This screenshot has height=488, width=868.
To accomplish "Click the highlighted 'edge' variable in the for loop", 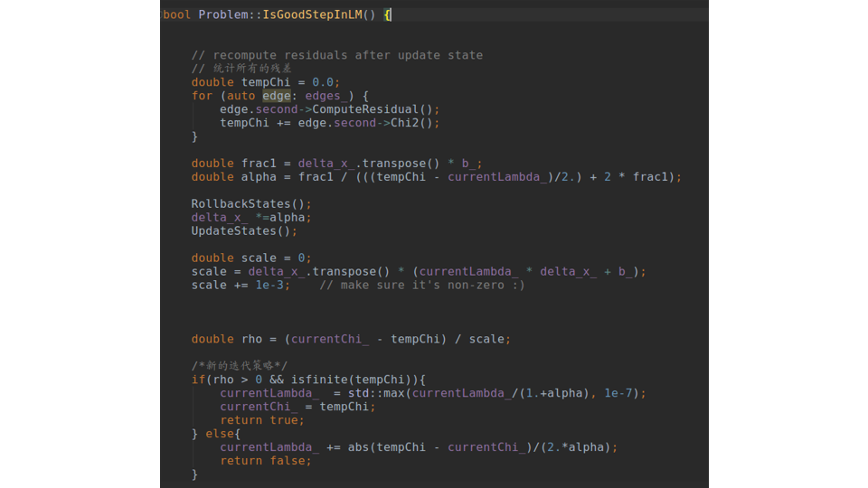I will (x=277, y=96).
